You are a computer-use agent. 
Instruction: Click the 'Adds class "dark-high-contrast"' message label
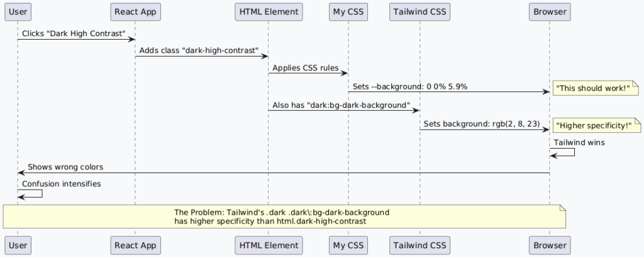click(200, 50)
